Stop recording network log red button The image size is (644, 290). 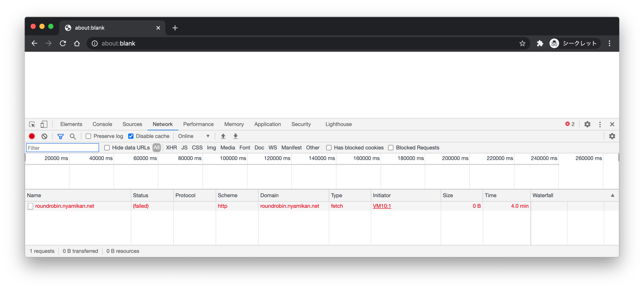(x=32, y=136)
